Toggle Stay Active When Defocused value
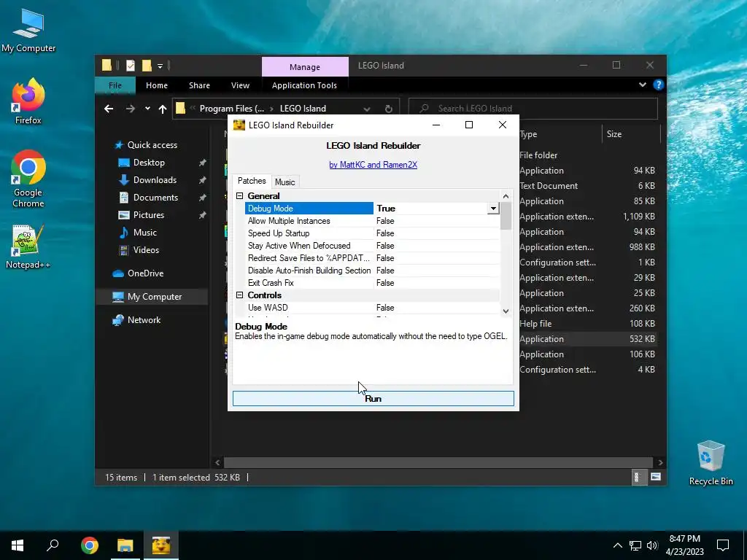The image size is (747, 560). [436, 246]
